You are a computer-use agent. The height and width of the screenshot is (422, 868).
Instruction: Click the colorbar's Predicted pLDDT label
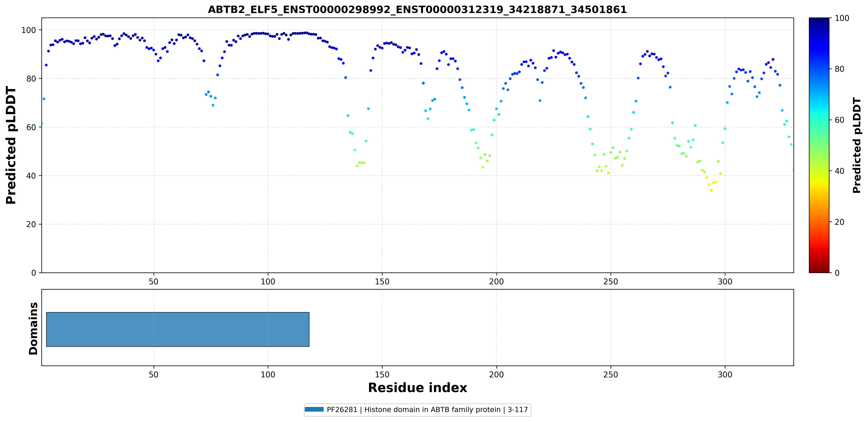coord(857,145)
